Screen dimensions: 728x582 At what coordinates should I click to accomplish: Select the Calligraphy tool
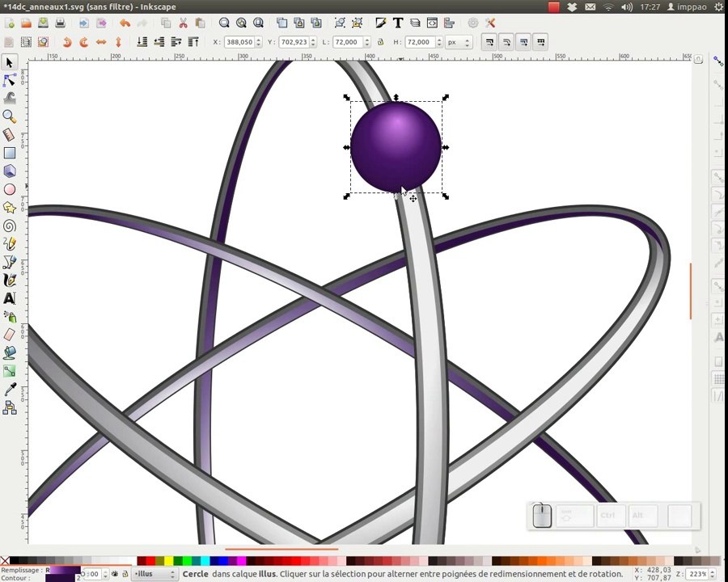pos(9,280)
